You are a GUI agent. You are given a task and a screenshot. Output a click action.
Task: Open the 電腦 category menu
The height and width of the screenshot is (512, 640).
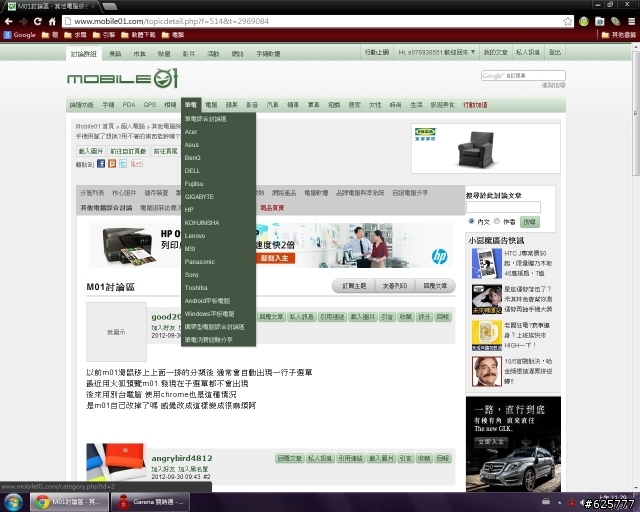pos(211,105)
